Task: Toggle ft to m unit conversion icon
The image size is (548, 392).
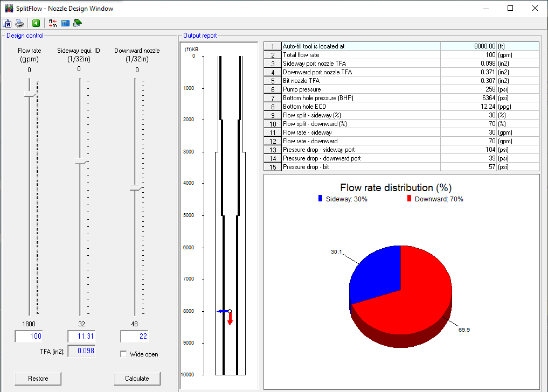Action: coord(53,23)
